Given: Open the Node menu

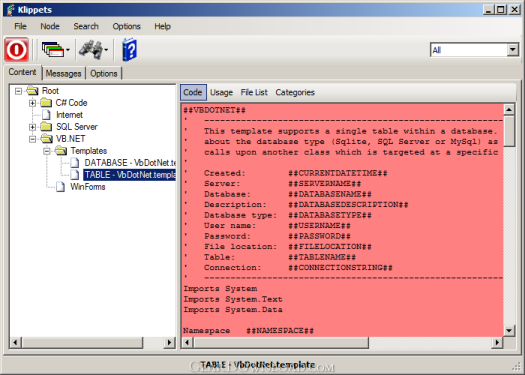Looking at the screenshot, I should [50, 26].
